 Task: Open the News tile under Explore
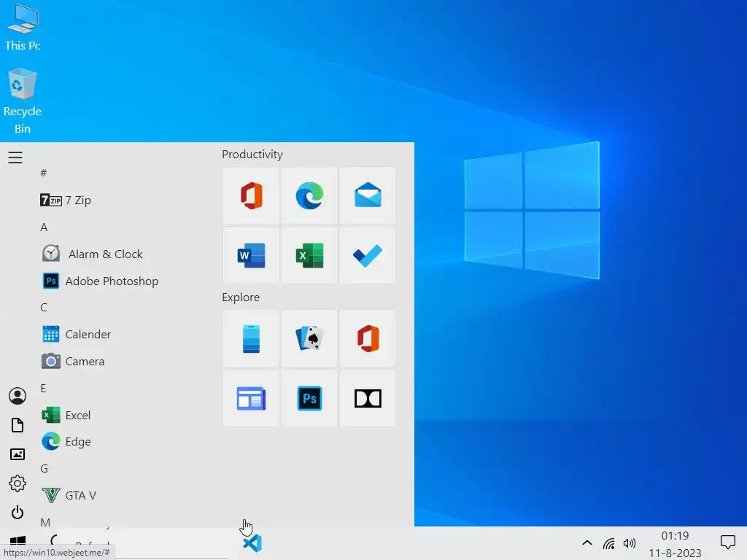[x=251, y=399]
